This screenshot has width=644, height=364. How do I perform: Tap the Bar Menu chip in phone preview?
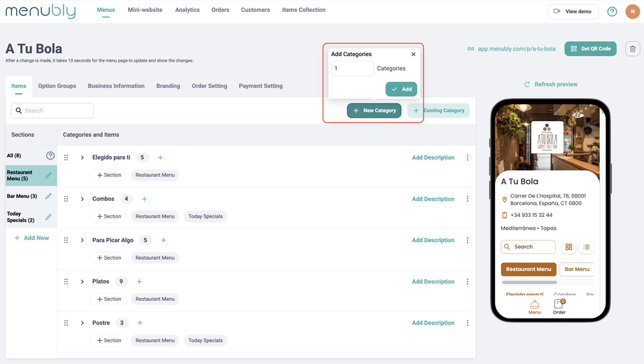(577, 269)
